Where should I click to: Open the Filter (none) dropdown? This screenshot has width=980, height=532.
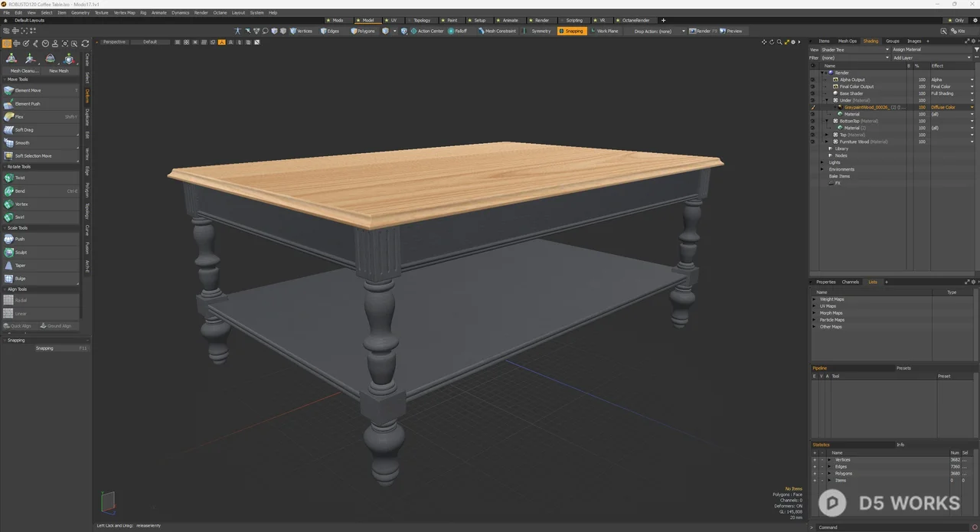[x=855, y=57]
